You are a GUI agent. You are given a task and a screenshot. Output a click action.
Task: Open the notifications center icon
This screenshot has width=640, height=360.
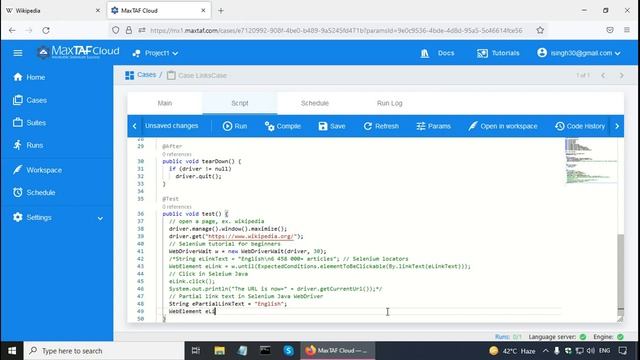(x=622, y=351)
